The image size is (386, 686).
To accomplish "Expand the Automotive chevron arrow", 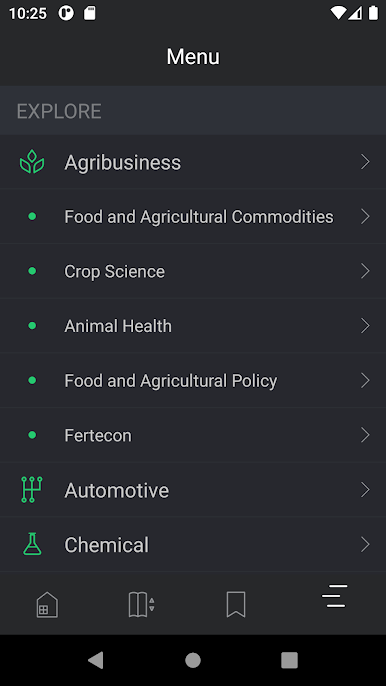I will [x=365, y=490].
